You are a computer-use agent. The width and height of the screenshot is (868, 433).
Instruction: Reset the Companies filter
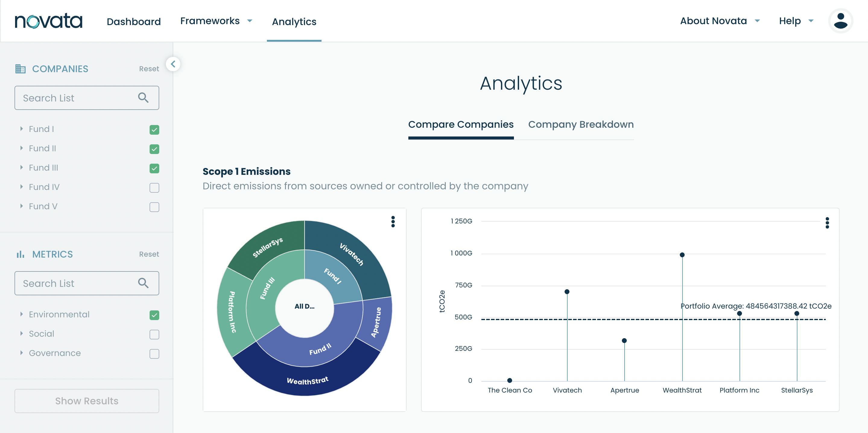(x=149, y=69)
